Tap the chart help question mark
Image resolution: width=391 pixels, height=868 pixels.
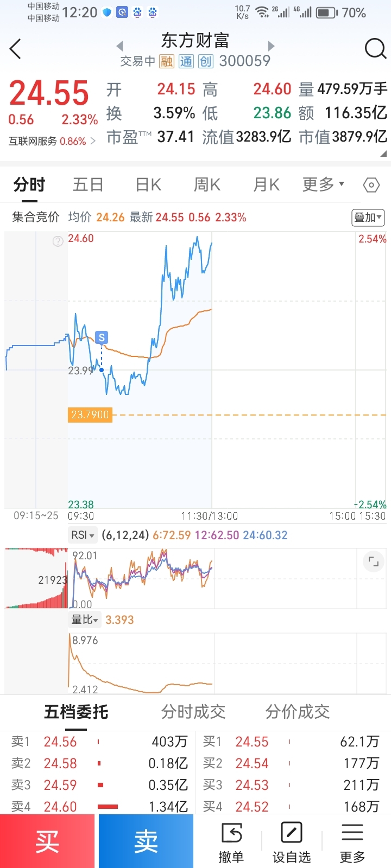pyautogui.click(x=58, y=241)
